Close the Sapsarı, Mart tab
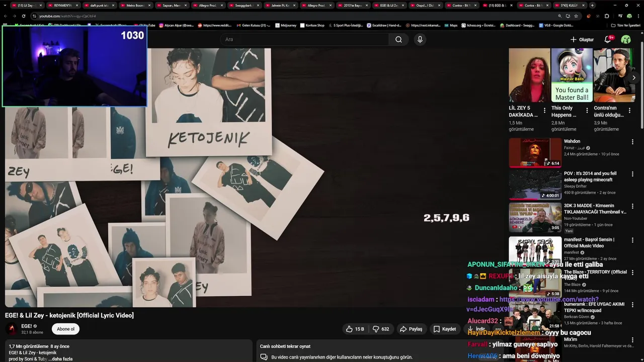The image size is (644, 362). tap(186, 5)
